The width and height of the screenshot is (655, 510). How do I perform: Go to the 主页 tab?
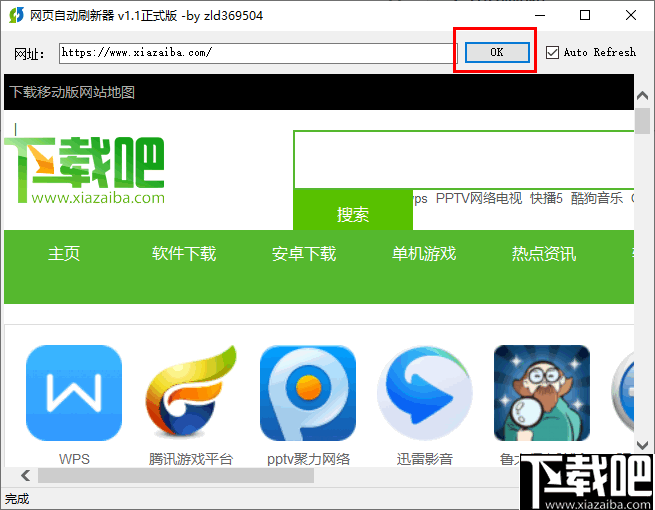(64, 254)
